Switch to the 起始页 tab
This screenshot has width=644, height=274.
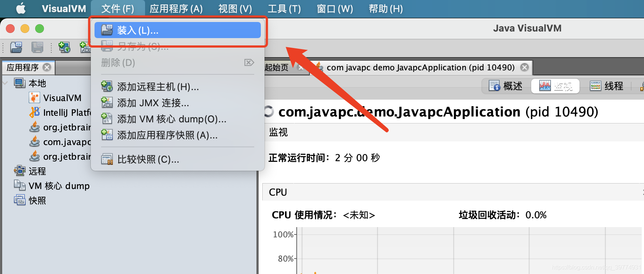[277, 67]
